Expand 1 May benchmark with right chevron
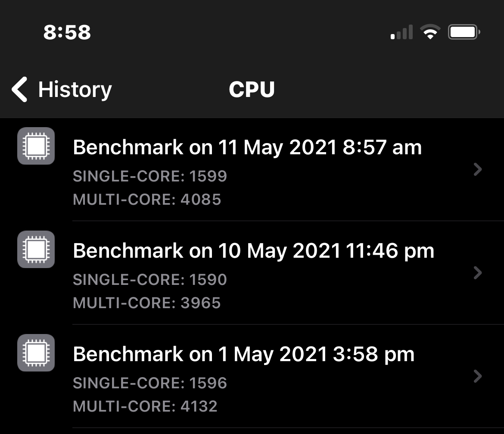Viewport: 504px width, 434px height. pyautogui.click(x=477, y=376)
